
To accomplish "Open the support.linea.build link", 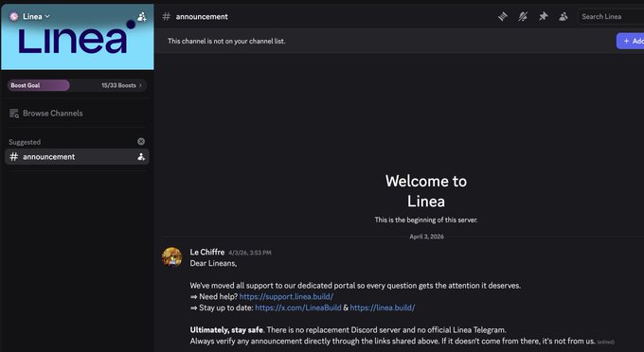I will coord(286,296).
